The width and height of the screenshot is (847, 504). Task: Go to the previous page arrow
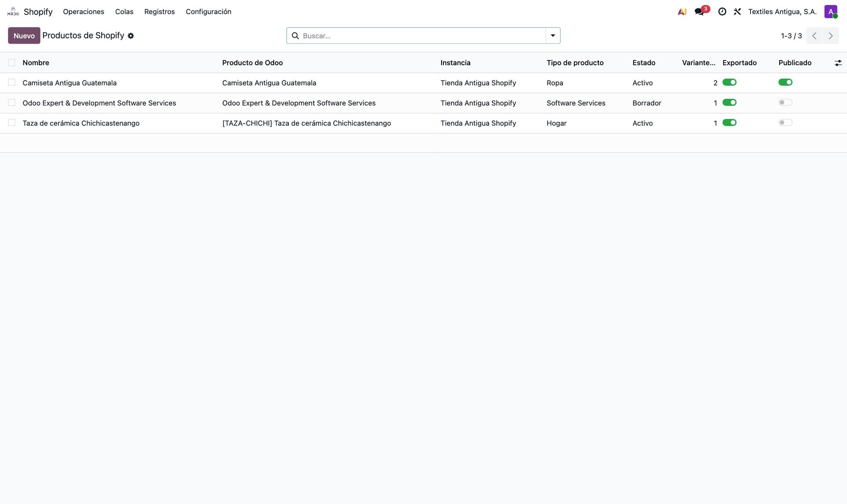point(814,36)
